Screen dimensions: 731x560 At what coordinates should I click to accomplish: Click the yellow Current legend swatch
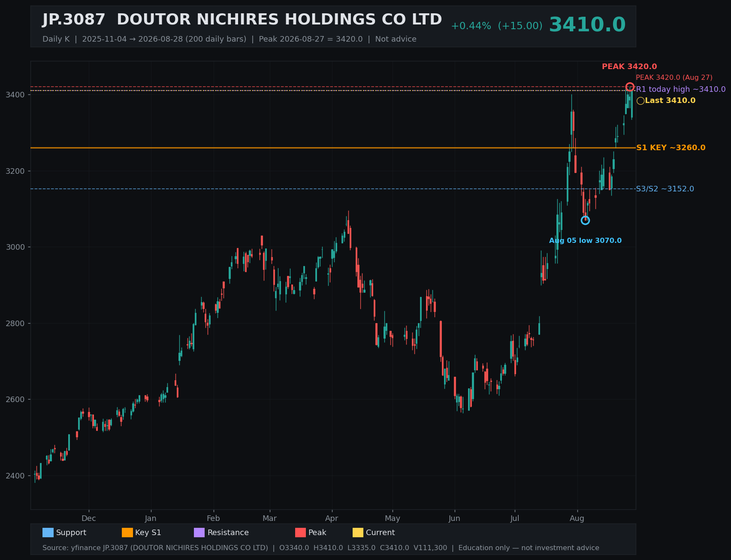pos(358,533)
